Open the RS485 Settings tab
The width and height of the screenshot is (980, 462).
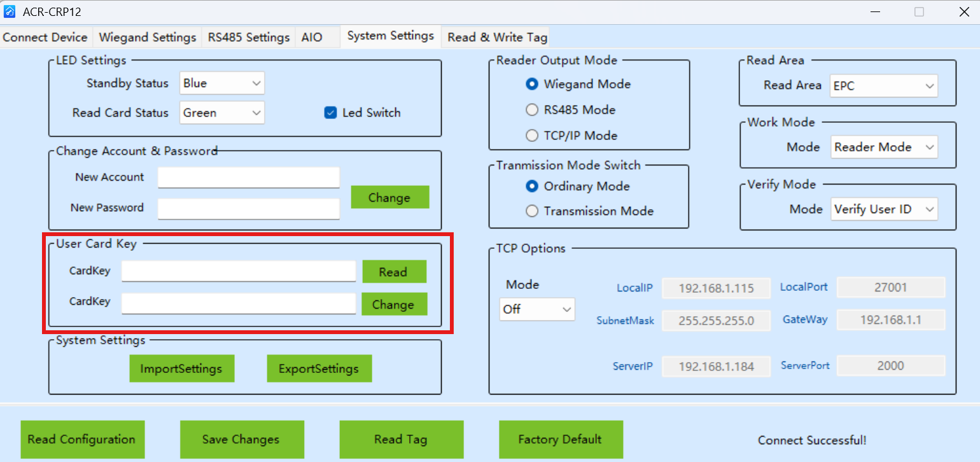(x=249, y=38)
